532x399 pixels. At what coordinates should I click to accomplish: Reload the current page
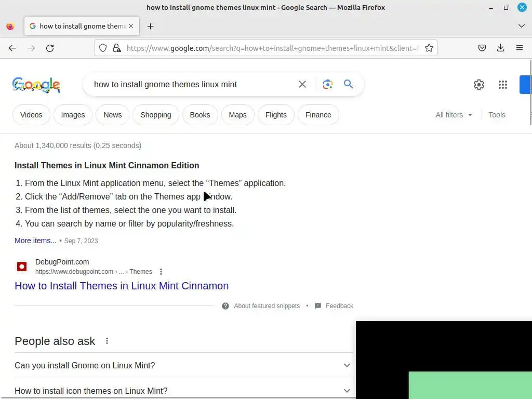point(50,48)
